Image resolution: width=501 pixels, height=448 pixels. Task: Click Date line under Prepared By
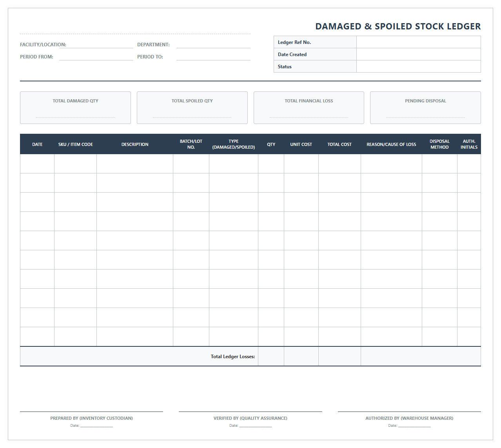[96, 426]
